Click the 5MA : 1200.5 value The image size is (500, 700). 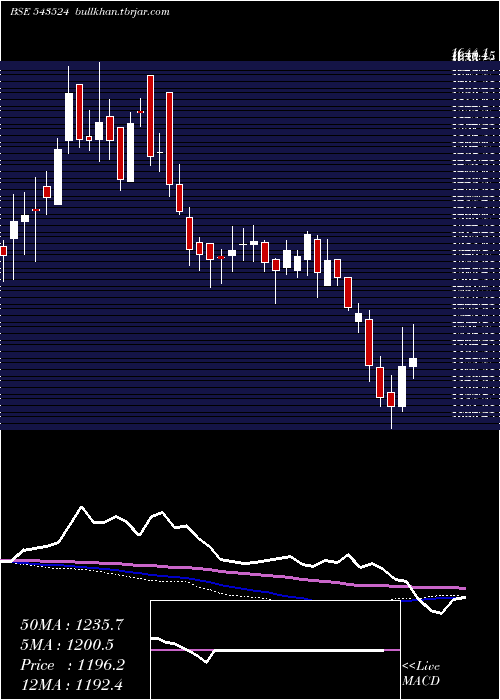click(67, 645)
